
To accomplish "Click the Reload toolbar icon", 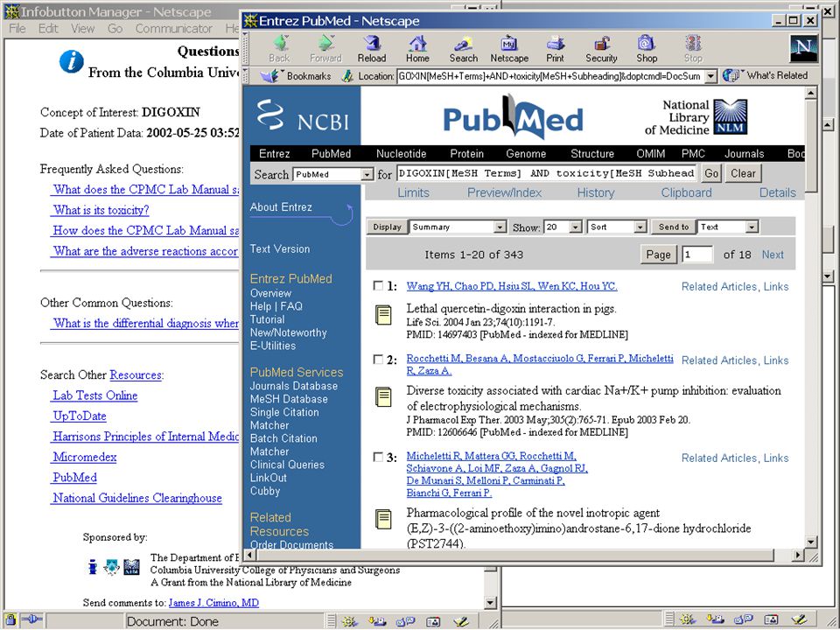I will tap(372, 48).
